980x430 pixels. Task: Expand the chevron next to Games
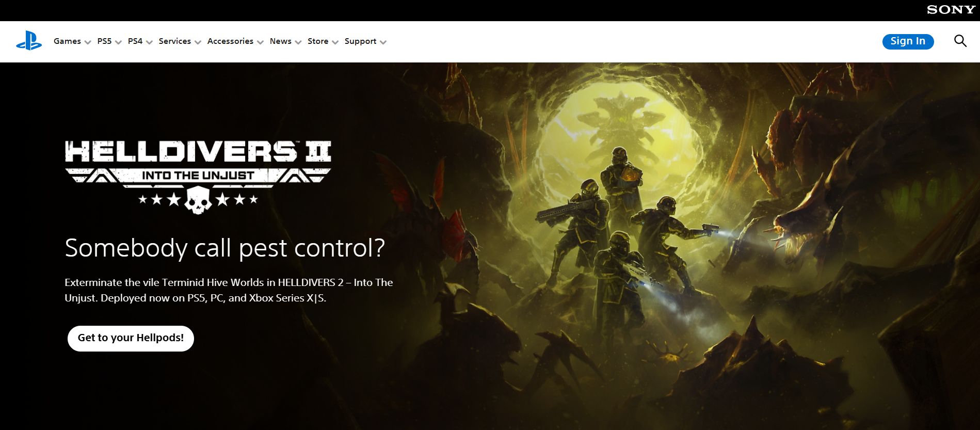(x=88, y=42)
